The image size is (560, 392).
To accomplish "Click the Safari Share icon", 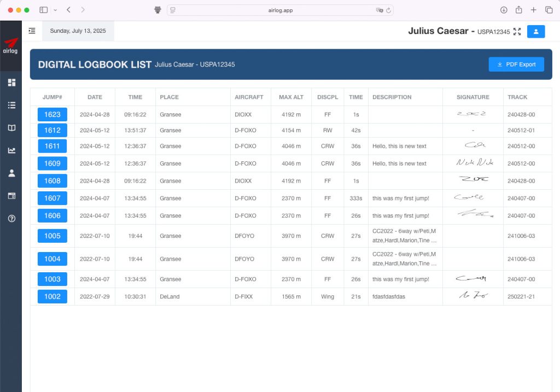I will point(518,10).
